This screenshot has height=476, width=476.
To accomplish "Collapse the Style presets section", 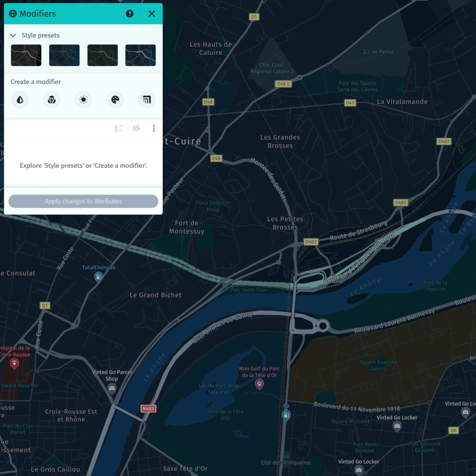I will click(x=13, y=35).
